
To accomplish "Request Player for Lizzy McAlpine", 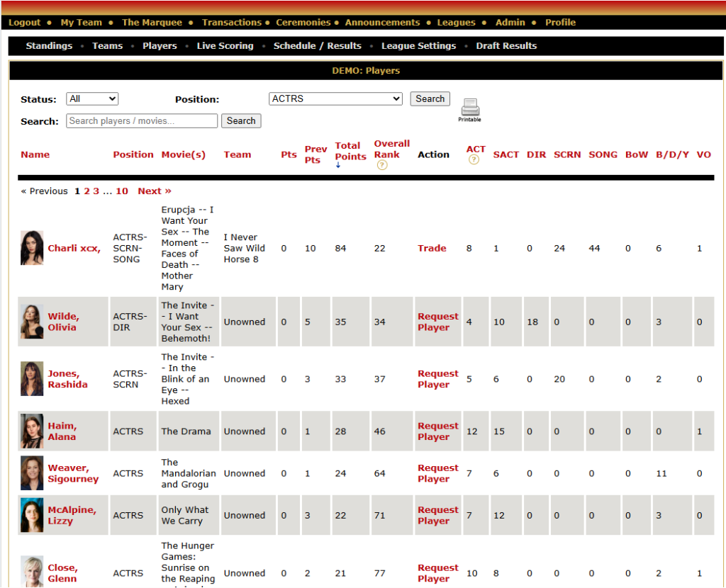I will [438, 515].
